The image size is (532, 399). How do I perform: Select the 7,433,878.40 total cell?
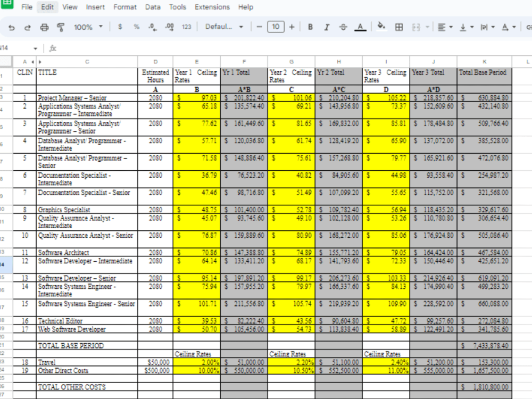click(485, 346)
